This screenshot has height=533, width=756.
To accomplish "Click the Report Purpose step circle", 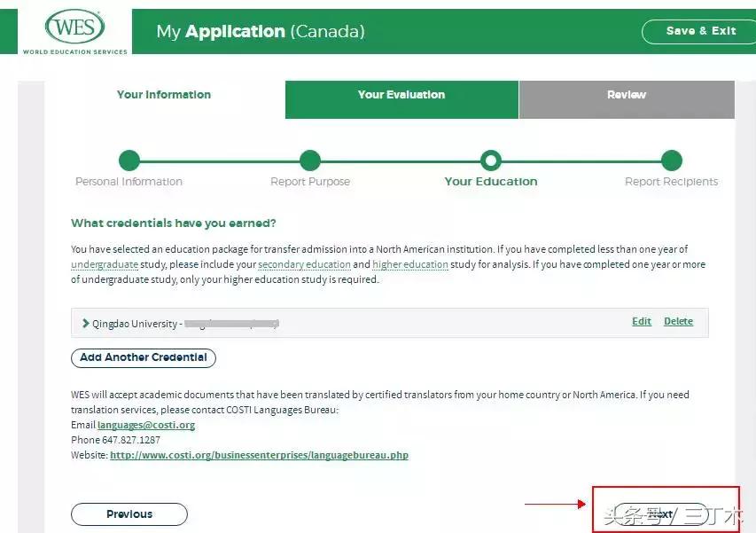I will (310, 161).
